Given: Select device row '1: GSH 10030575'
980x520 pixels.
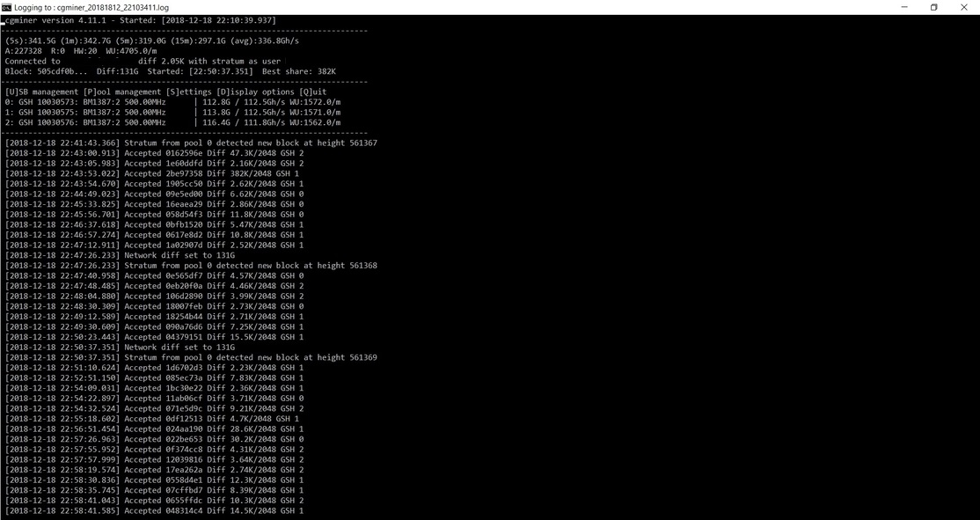Looking at the screenshot, I should pyautogui.click(x=172, y=113).
